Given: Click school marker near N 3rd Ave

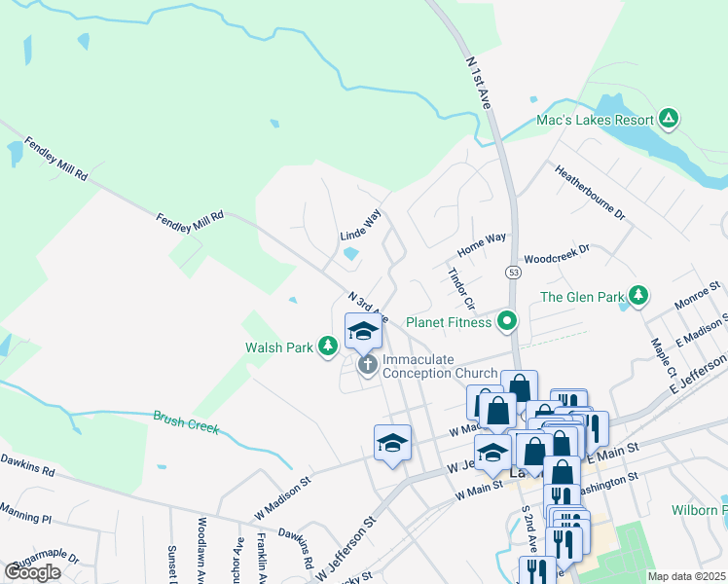Looking at the screenshot, I should [x=363, y=331].
